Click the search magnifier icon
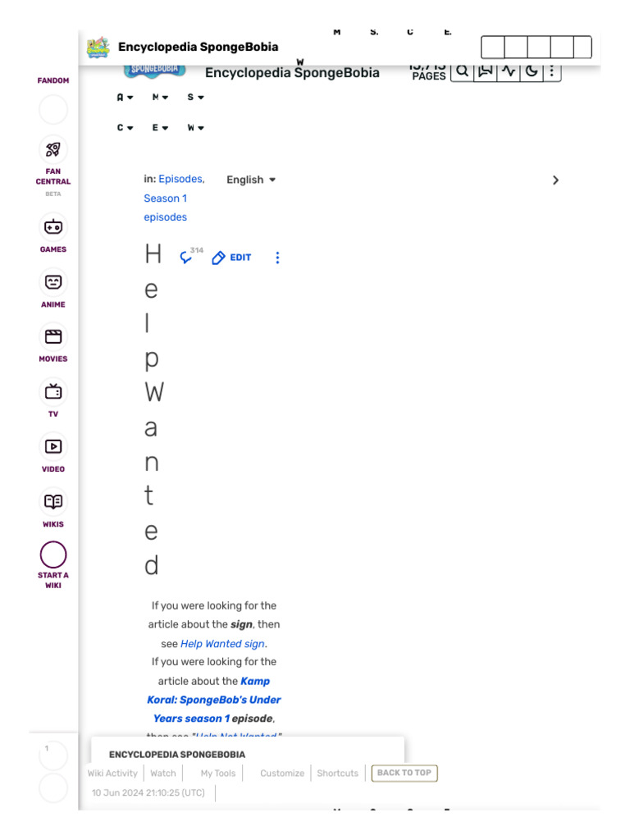Viewport: 630px width, 840px height. 463,71
